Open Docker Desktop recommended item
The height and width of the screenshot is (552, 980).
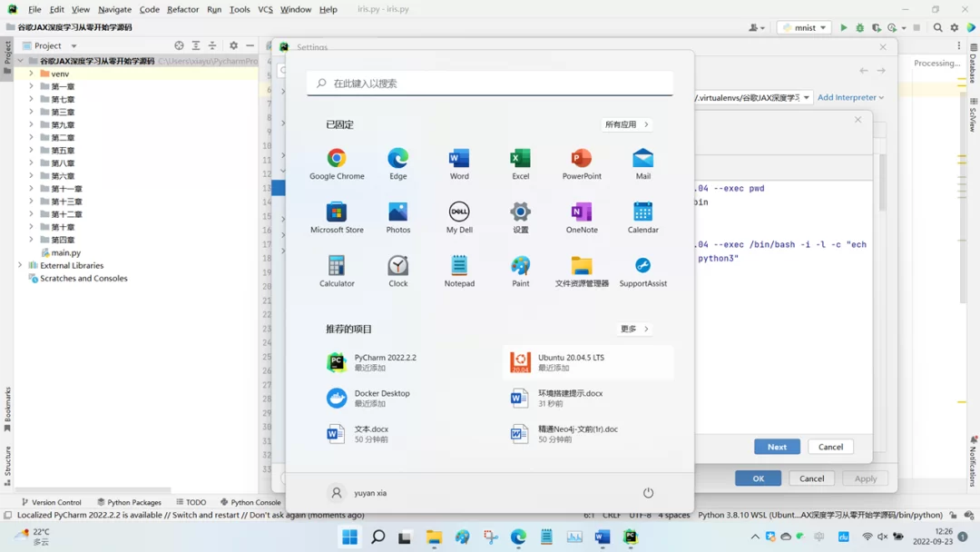tap(405, 399)
